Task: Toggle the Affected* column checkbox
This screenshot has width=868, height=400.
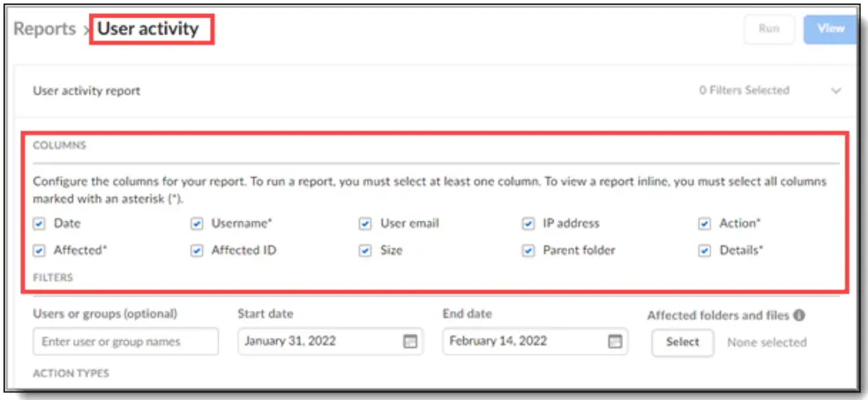Action: 39,251
